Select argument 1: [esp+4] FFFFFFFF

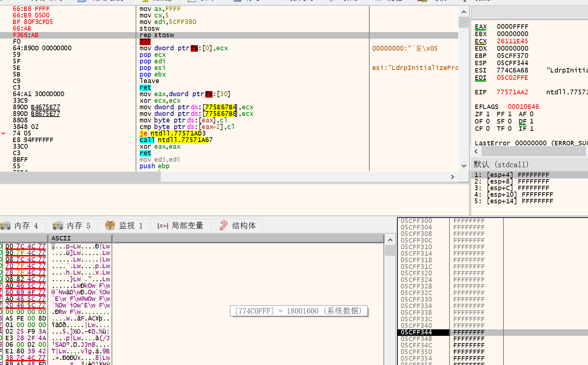click(x=529, y=175)
